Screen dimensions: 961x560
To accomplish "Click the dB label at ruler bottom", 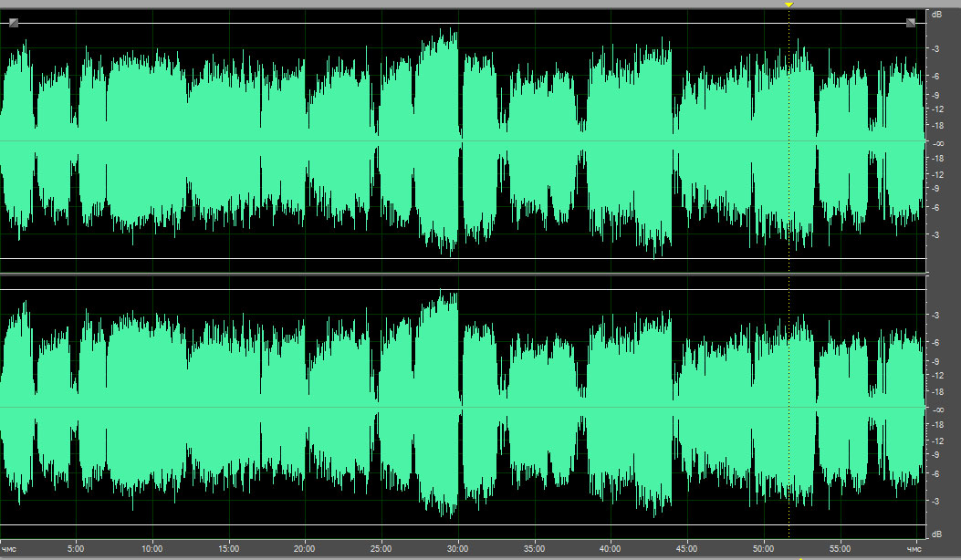I will [935, 533].
